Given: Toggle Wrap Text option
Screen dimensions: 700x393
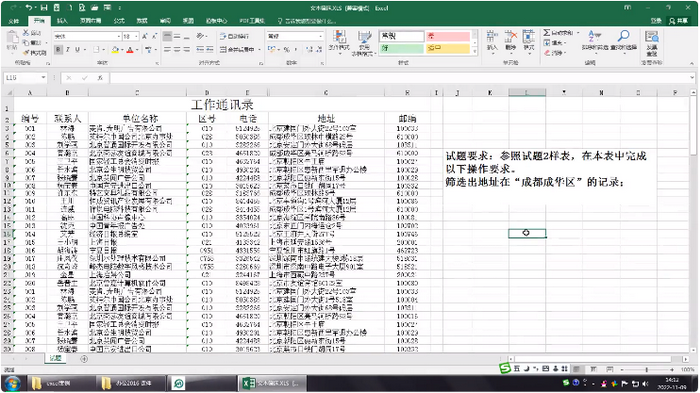Looking at the screenshot, I should pyautogui.click(x=235, y=36).
